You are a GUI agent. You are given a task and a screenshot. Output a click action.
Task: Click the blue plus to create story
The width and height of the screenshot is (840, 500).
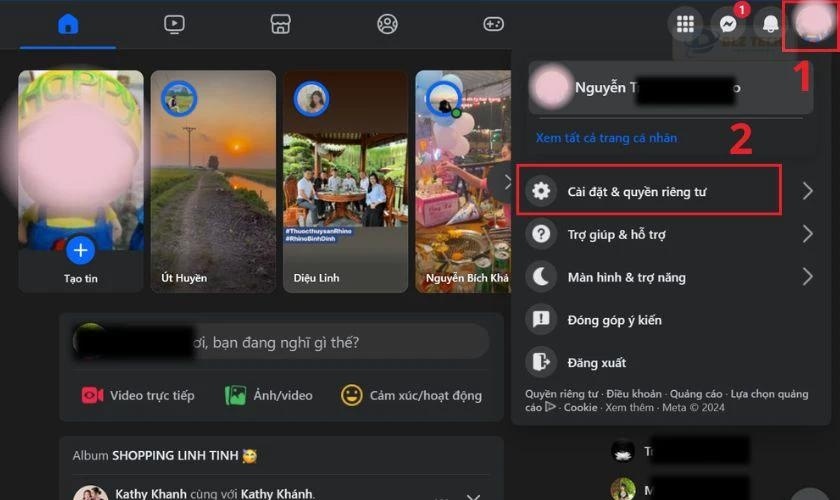pyautogui.click(x=80, y=249)
